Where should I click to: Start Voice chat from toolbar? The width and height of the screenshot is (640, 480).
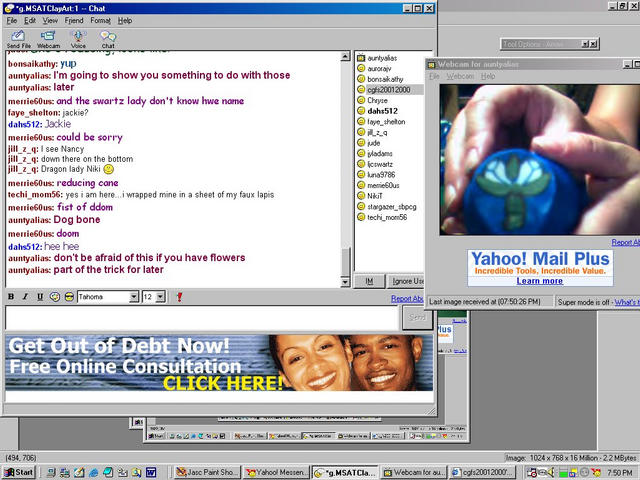pos(78,40)
